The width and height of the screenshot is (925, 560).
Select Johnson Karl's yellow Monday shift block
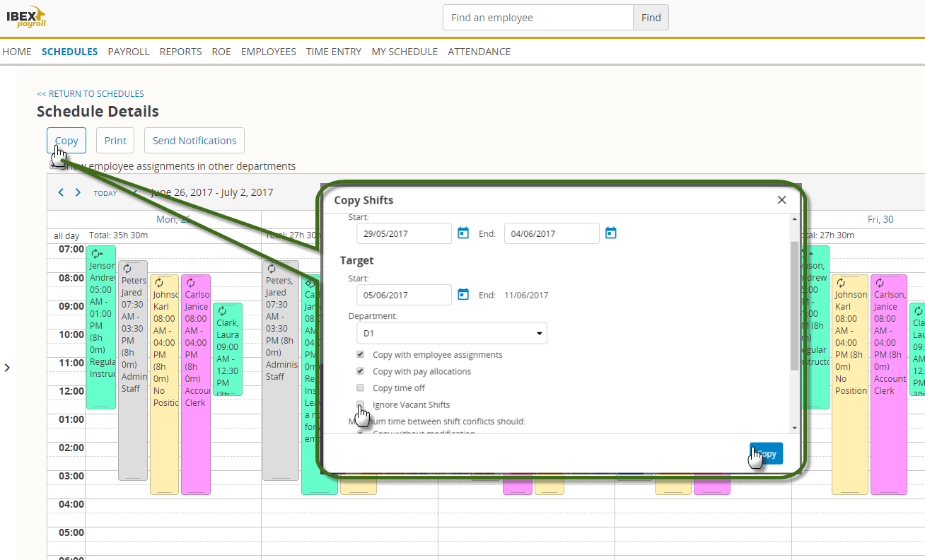click(164, 384)
